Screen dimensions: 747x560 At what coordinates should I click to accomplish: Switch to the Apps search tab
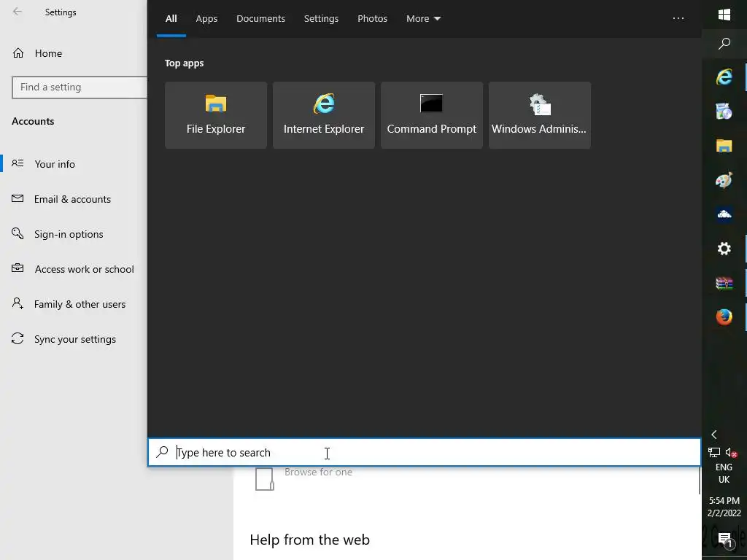point(206,18)
